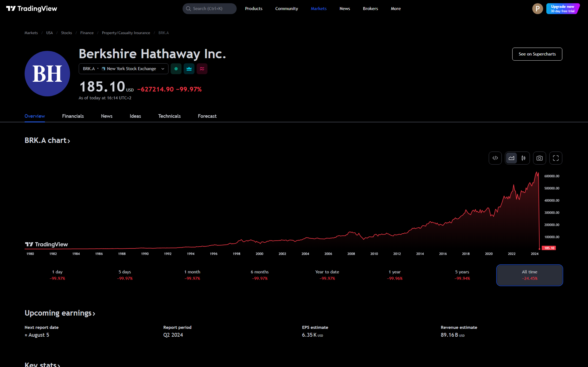588x367 pixels.
Task: Open the Markets menu
Action: (x=318, y=8)
